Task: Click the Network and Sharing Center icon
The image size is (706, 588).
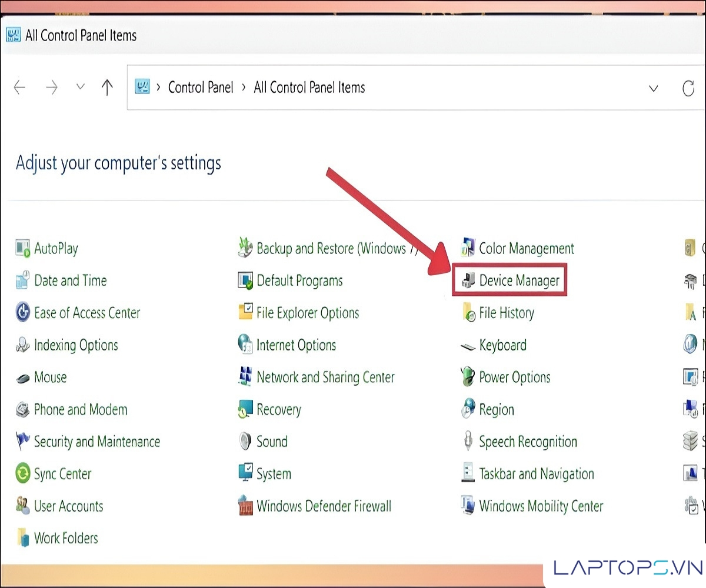Action: coord(245,377)
